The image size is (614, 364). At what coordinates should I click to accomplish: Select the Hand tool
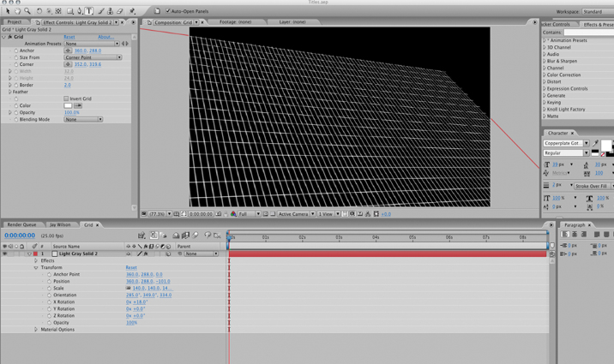click(x=17, y=11)
